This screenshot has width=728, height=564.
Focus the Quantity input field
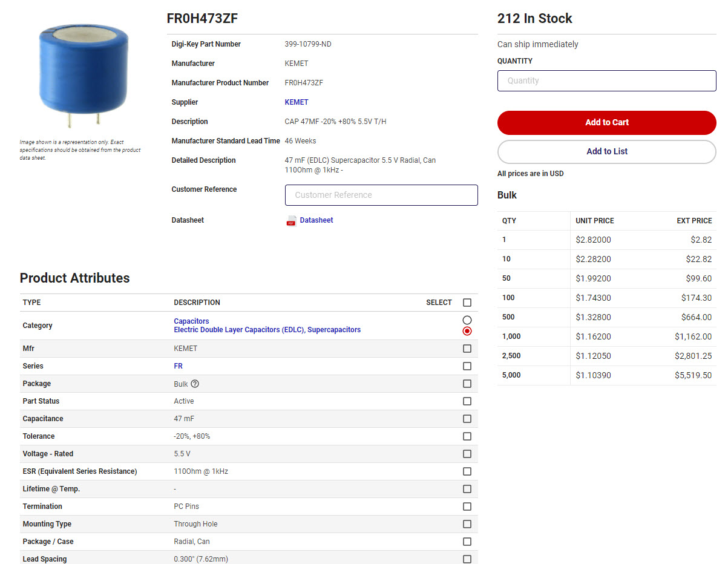click(x=606, y=81)
